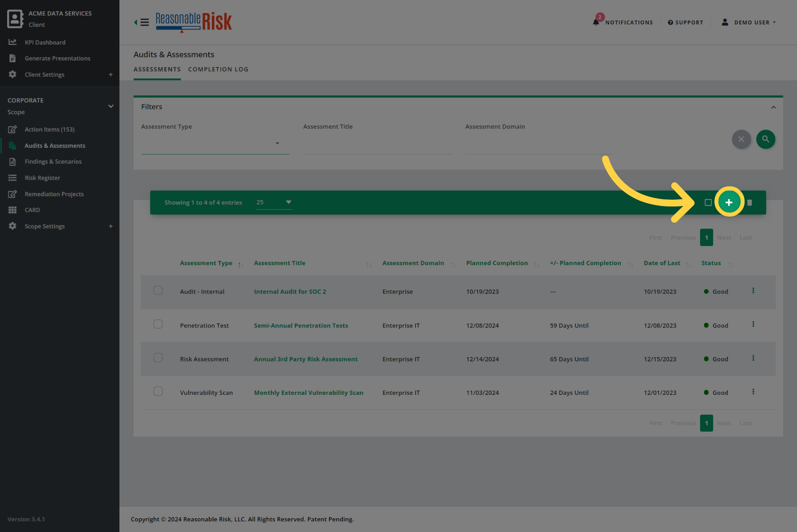Sort by +/- Planned Completion column header
Screen dimensions: 797x532
[585, 263]
